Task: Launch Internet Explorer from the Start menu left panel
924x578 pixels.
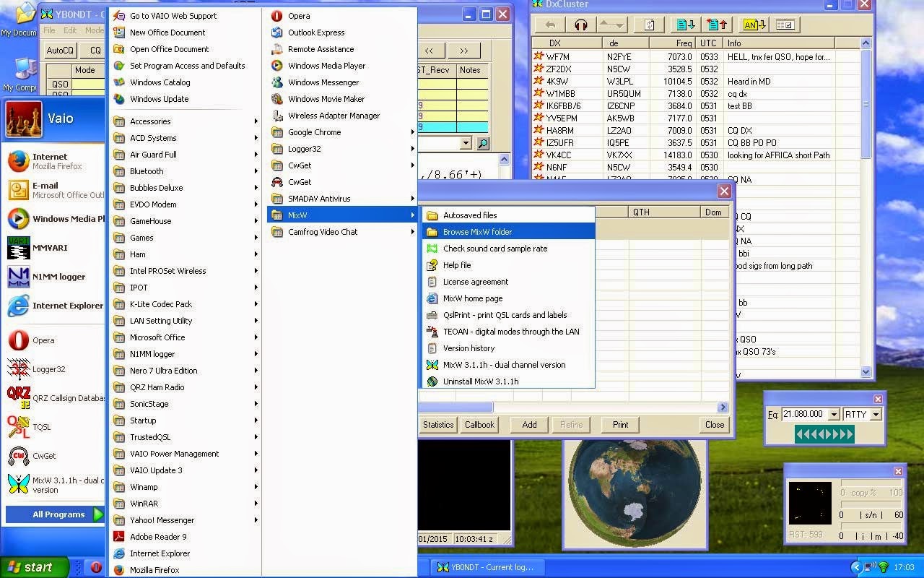Action: 54,306
